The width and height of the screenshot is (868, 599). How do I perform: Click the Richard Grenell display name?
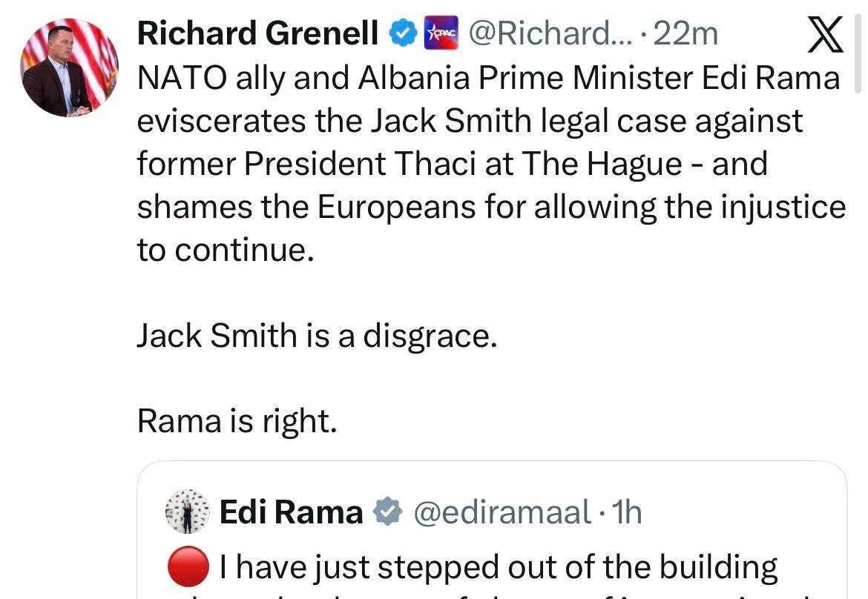click(x=257, y=34)
